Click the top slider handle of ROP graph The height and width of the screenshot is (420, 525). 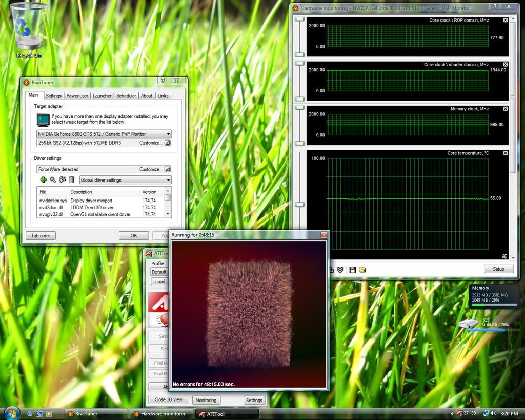(x=299, y=19)
